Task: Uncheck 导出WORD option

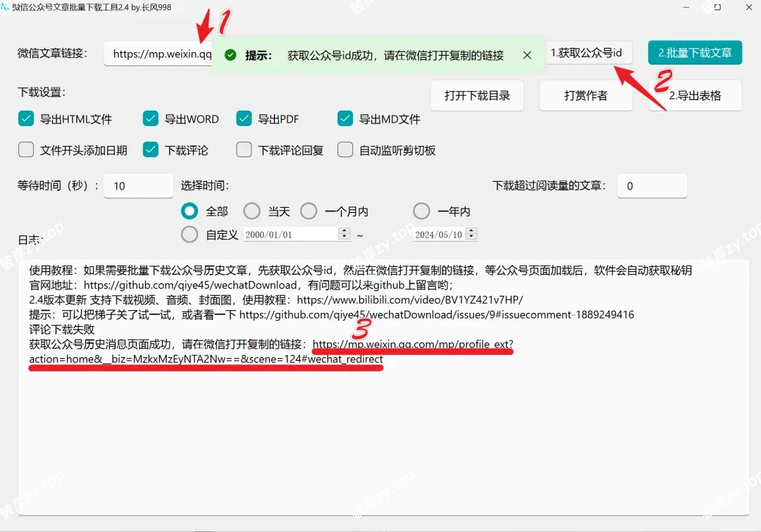Action: pyautogui.click(x=150, y=119)
